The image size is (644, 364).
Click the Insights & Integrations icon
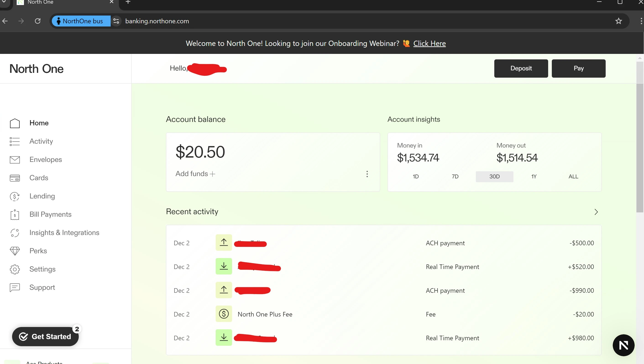(x=15, y=233)
